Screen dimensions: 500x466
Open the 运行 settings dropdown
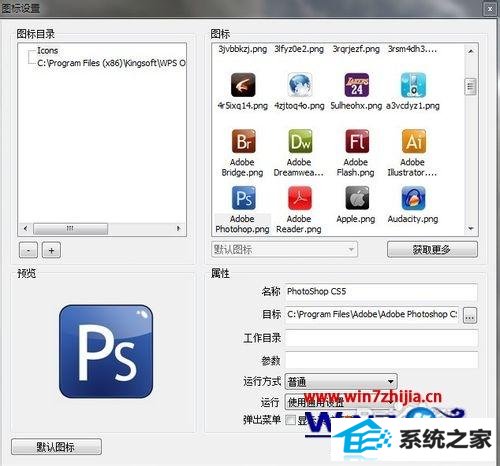tap(341, 402)
